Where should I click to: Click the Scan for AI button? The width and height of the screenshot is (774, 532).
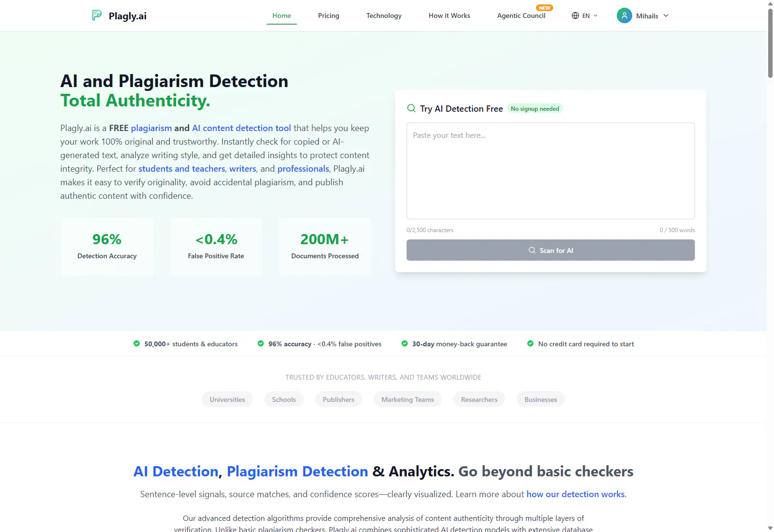(551, 250)
